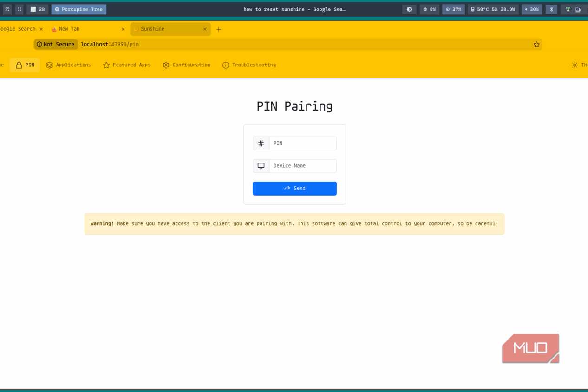
Task: Click into the PIN input field
Action: point(302,143)
